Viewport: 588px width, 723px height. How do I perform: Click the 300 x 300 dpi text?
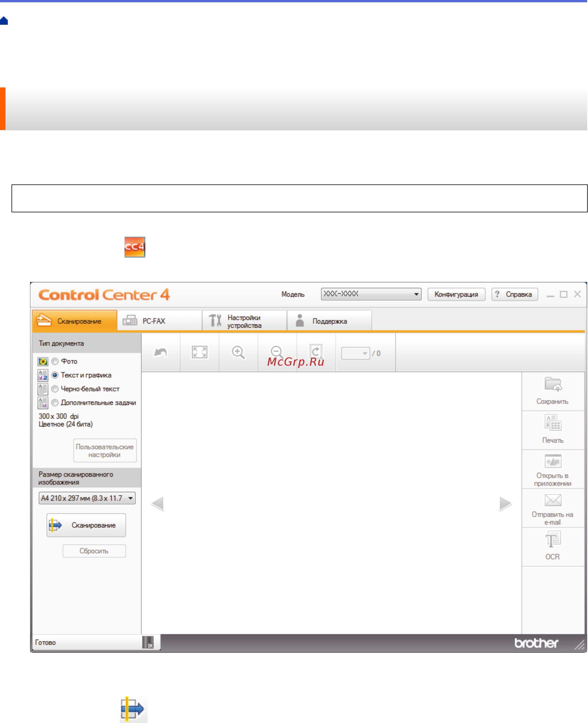(x=59, y=416)
